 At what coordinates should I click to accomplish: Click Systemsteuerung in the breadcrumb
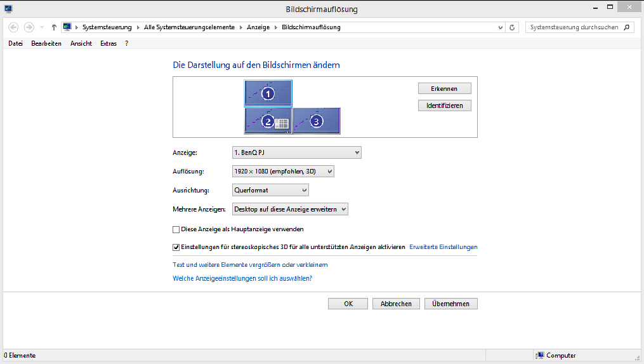pos(107,27)
